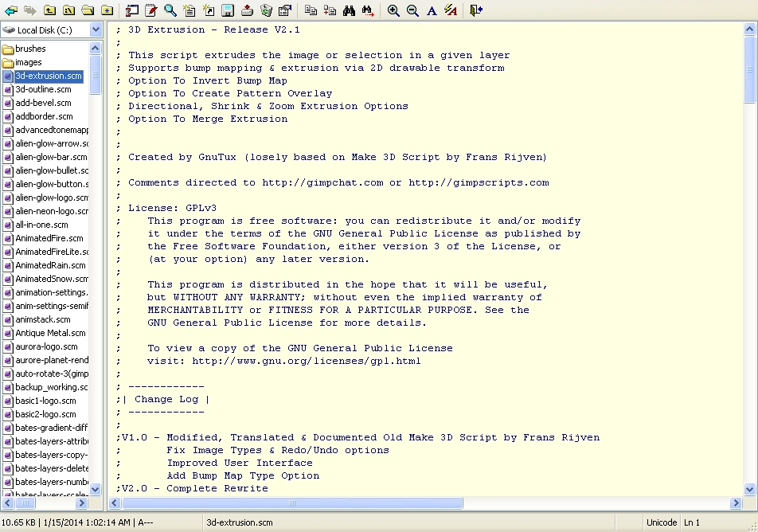Click text viewer scroll down arrow

[x=749, y=489]
